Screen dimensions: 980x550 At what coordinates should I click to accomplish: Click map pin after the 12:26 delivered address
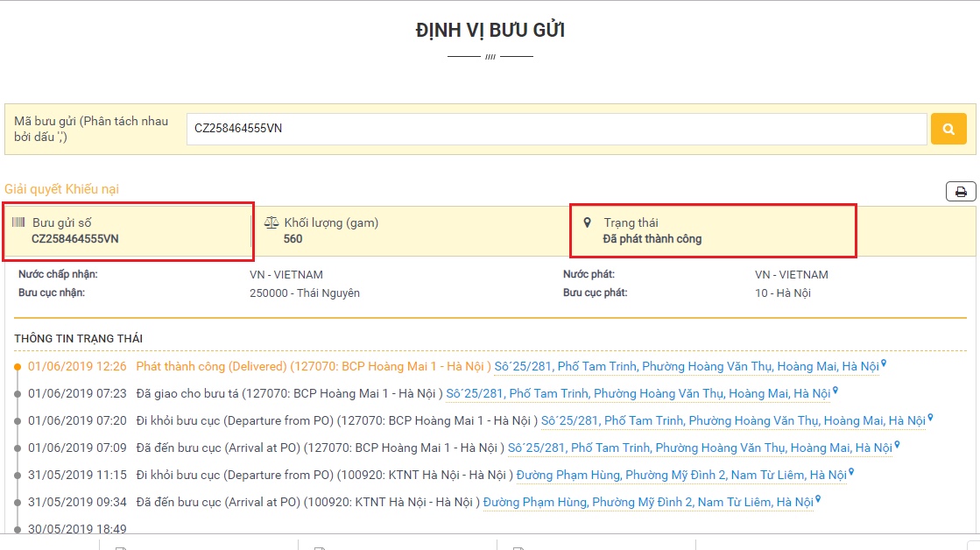pyautogui.click(x=884, y=364)
